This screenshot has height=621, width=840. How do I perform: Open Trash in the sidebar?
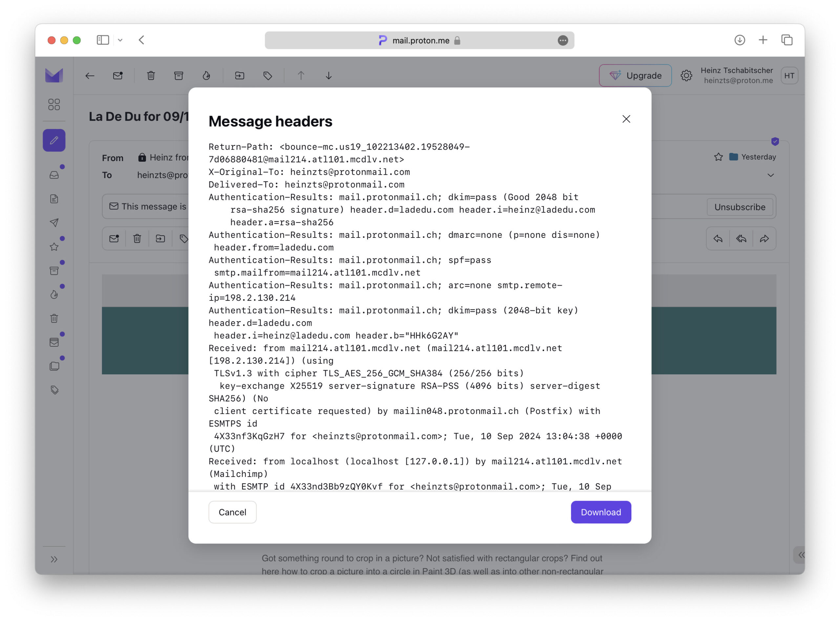(x=54, y=319)
